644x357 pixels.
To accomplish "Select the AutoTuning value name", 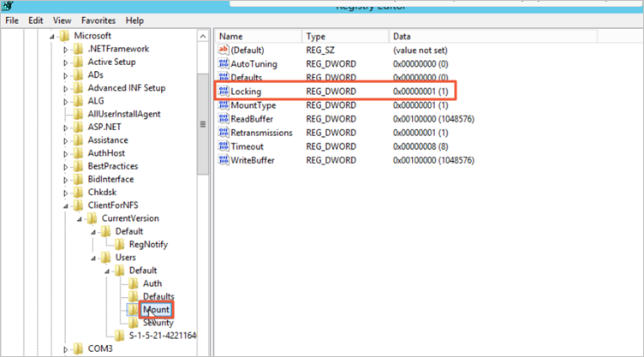I will (x=253, y=63).
